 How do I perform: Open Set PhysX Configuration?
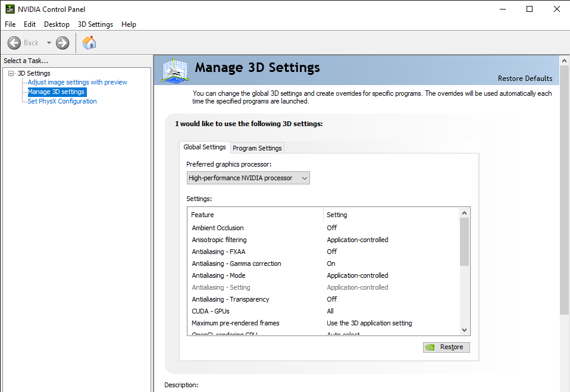tap(62, 101)
